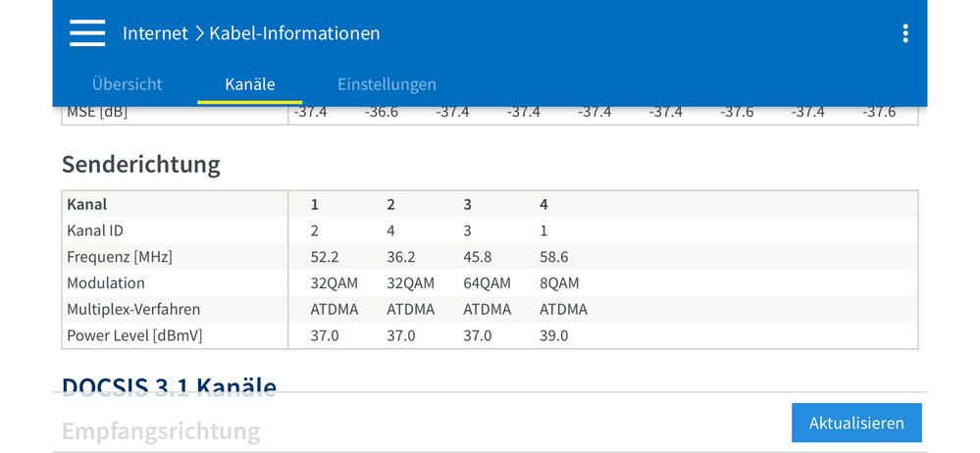Select the Kanäle tab

[249, 84]
